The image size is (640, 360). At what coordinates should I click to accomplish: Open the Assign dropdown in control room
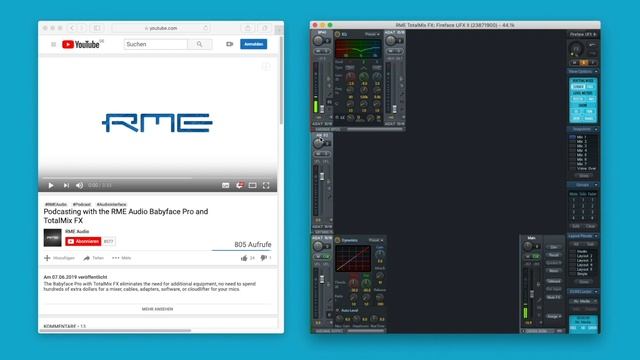click(554, 316)
